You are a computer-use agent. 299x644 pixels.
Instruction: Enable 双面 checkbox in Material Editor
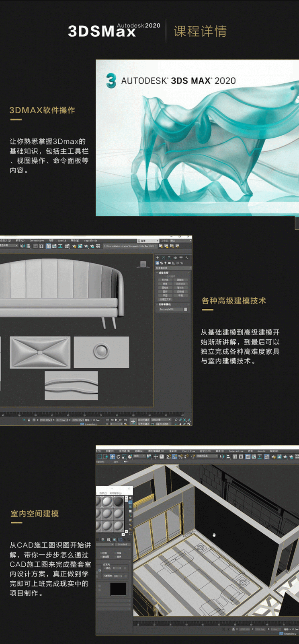tap(115, 553)
